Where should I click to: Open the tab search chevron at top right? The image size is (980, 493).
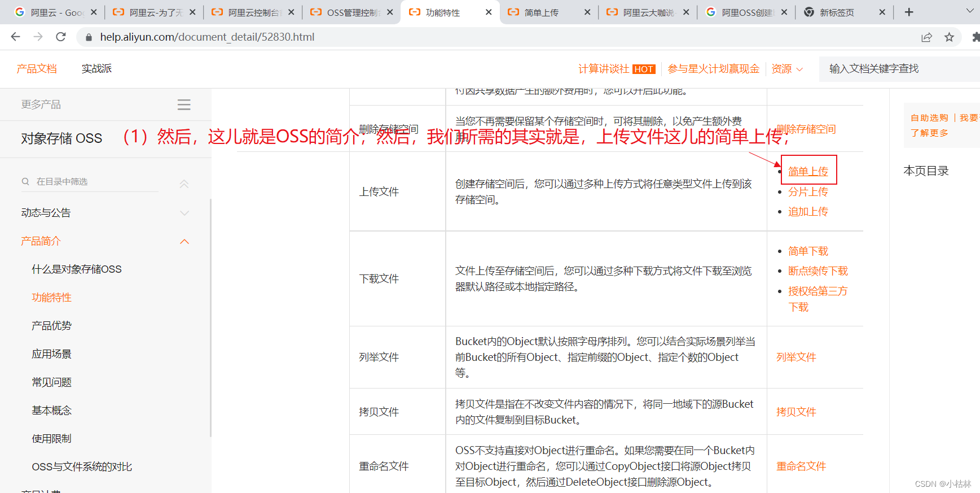[970, 11]
